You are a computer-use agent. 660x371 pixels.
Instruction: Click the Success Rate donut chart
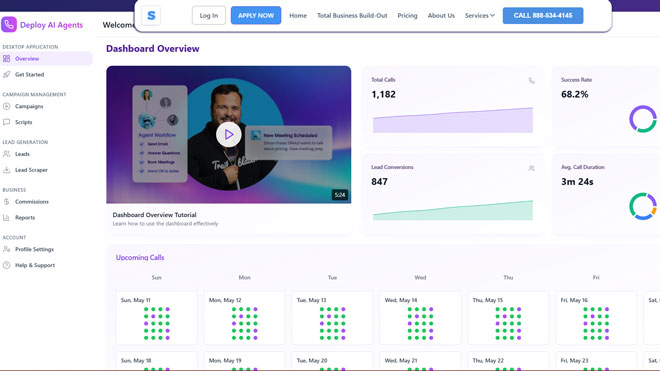643,119
